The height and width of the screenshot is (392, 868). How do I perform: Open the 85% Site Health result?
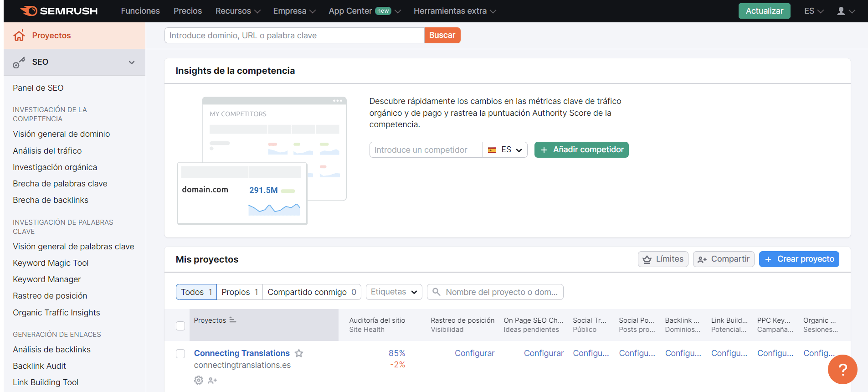click(x=397, y=353)
